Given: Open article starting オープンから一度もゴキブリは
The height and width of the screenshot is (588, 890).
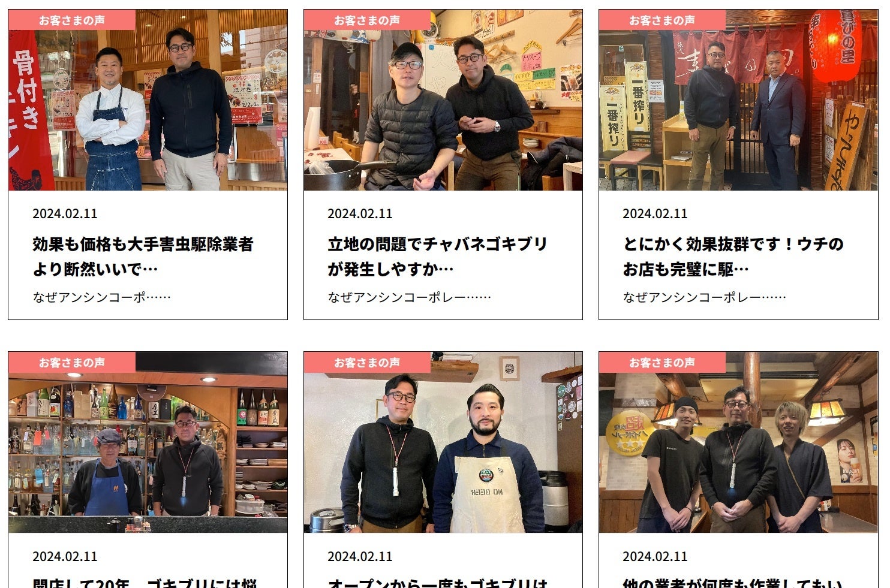Looking at the screenshot, I should click(x=438, y=583).
